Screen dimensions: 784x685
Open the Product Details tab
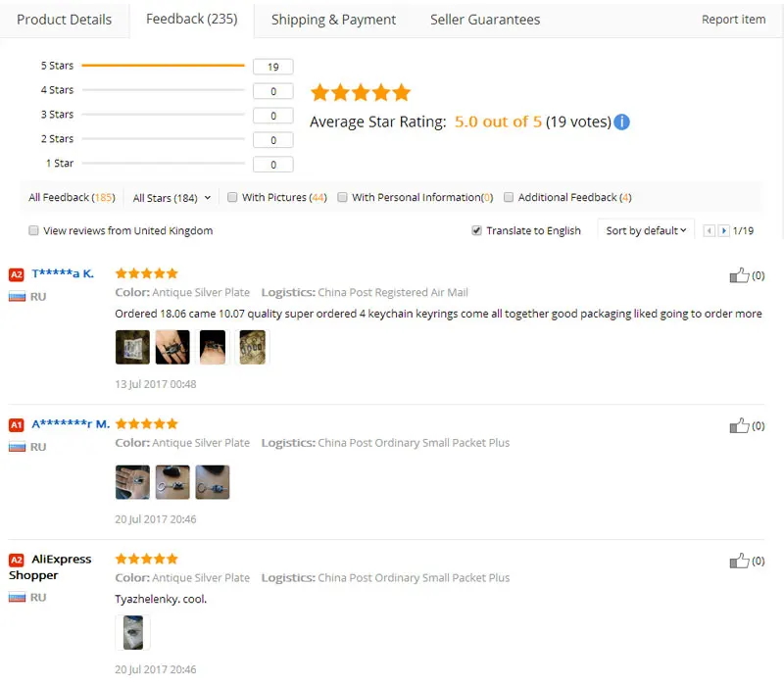[65, 20]
